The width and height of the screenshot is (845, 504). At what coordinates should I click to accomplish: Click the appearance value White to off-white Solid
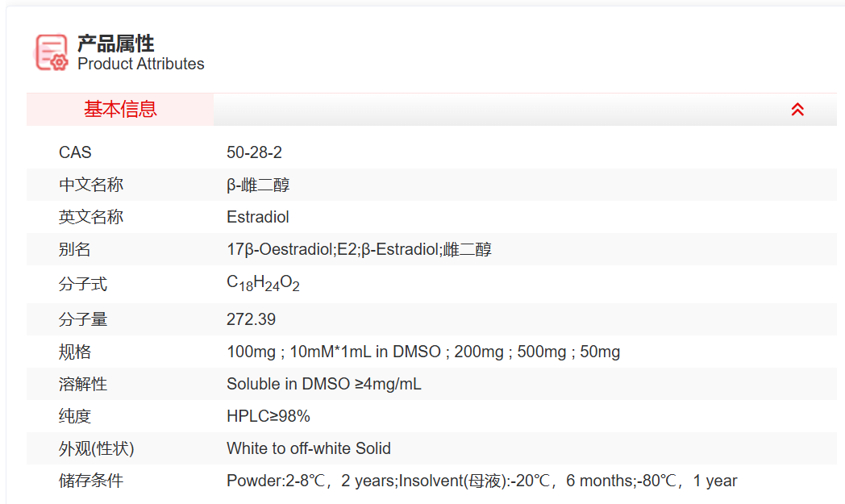click(x=309, y=448)
